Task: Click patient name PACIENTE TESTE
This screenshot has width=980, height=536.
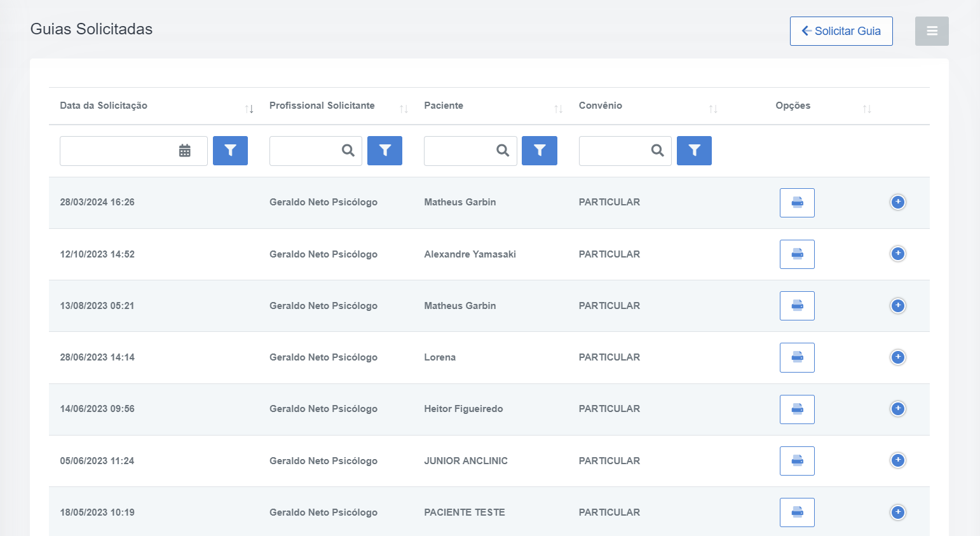Action: 465,512
